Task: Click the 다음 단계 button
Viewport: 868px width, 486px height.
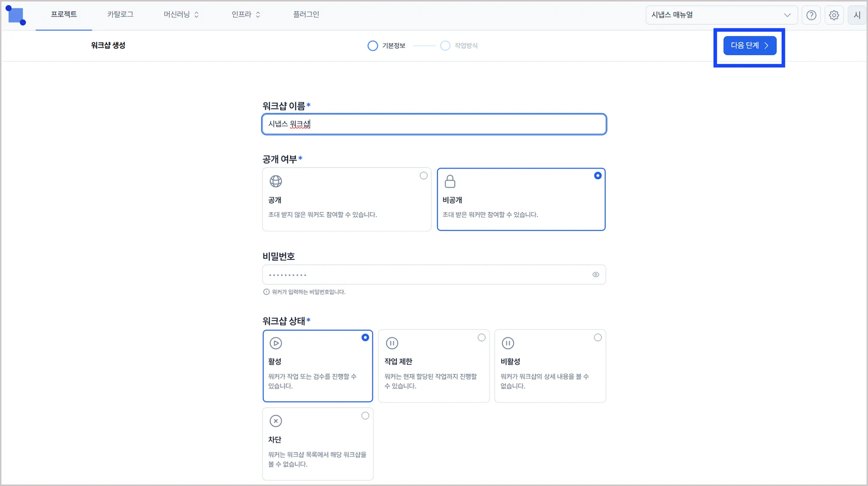Action: click(749, 45)
